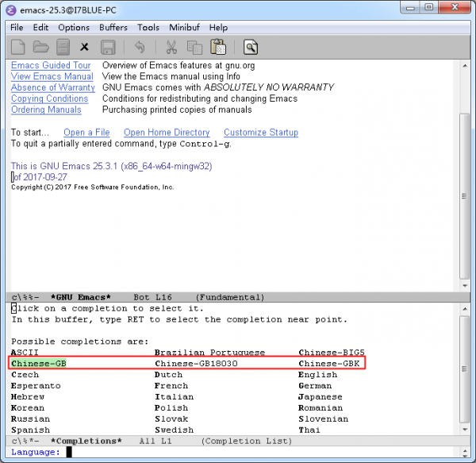Screen dimensions: 476x463
Task: Select the Romanian completion
Action: click(321, 407)
